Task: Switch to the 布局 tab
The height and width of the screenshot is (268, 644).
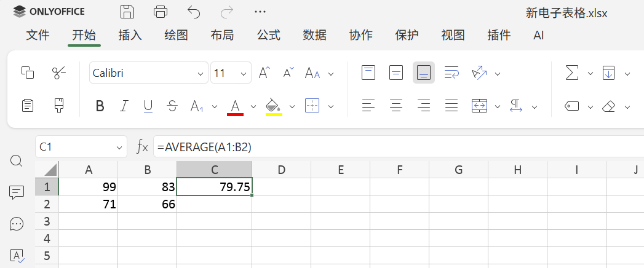Action: [x=222, y=35]
